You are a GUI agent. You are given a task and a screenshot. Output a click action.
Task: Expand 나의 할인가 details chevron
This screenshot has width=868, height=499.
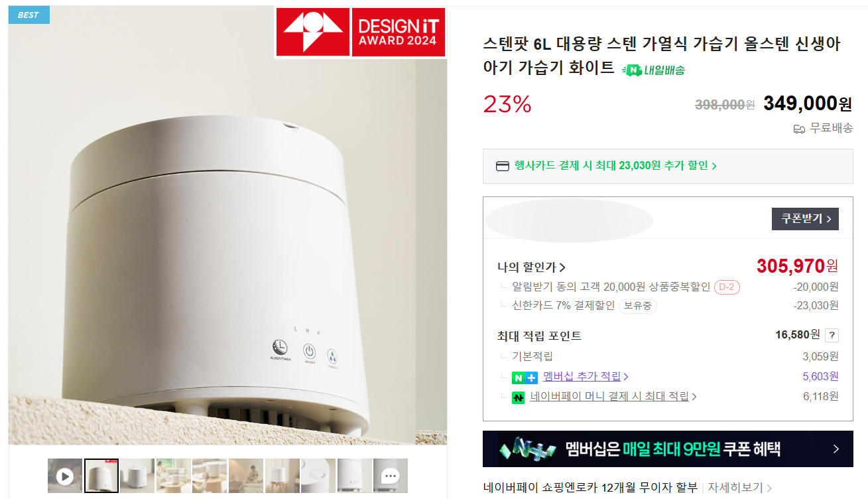click(562, 267)
